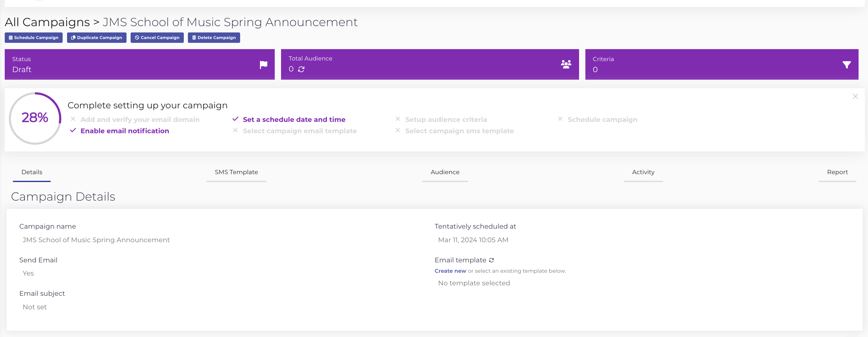Click checkmark beside Enable email notification
This screenshot has width=868, height=337.
coord(73,130)
